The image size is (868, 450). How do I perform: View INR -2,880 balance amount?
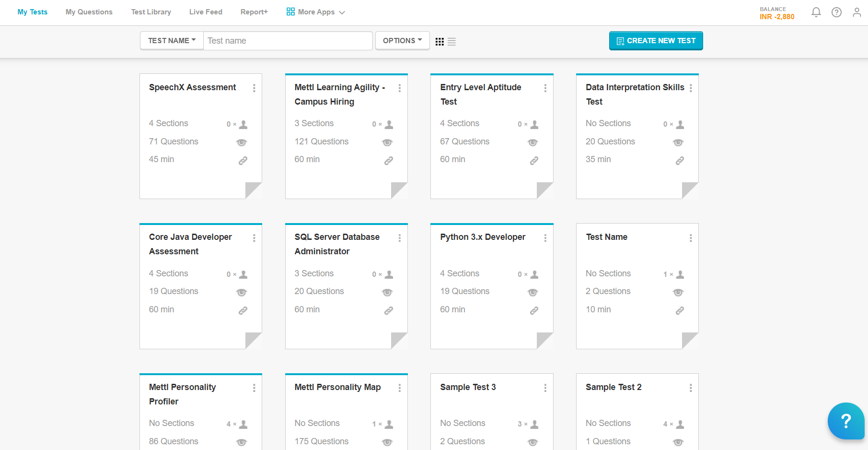777,17
